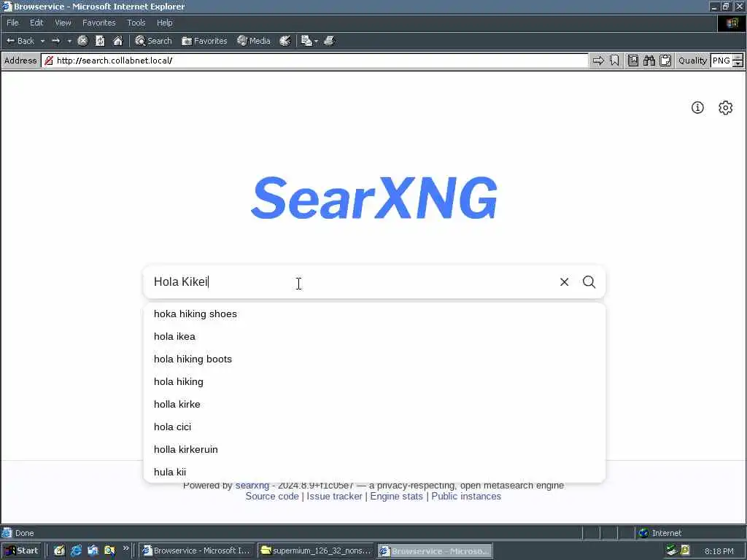Open the SearXNG about info icon
The image size is (747, 560).
(x=697, y=108)
